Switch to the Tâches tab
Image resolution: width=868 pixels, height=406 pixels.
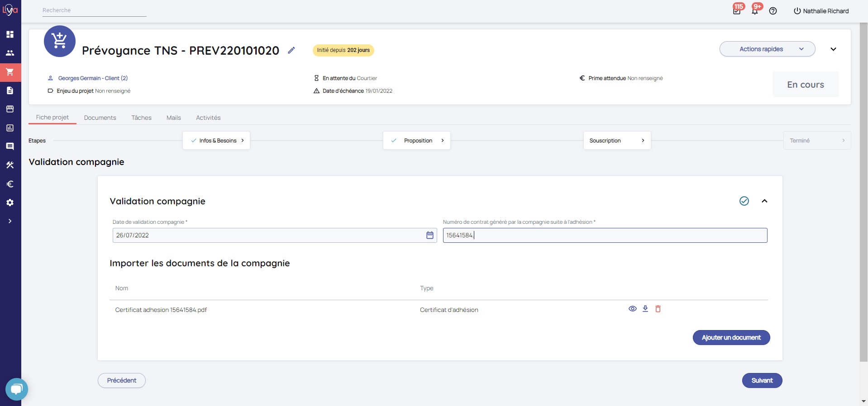click(x=141, y=118)
